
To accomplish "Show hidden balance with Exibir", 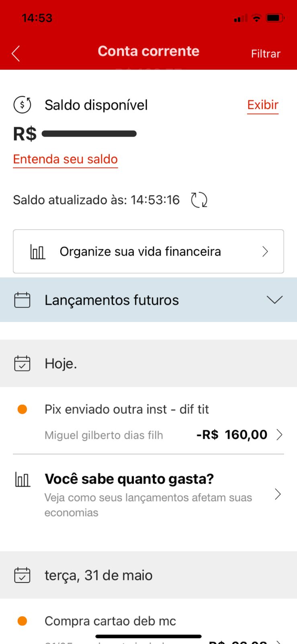I will pos(262,105).
